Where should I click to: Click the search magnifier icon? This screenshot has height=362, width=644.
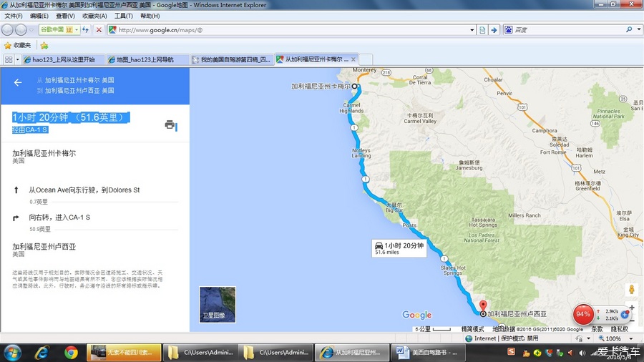(629, 29)
